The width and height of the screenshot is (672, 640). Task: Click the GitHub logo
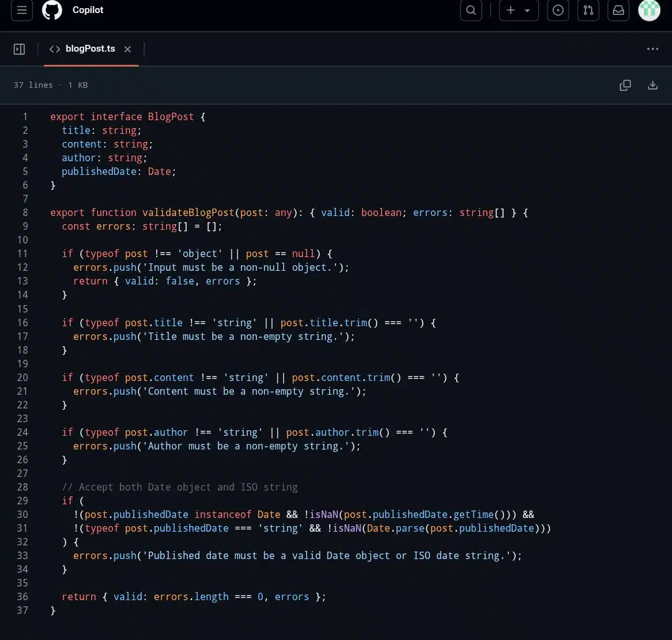[52, 10]
